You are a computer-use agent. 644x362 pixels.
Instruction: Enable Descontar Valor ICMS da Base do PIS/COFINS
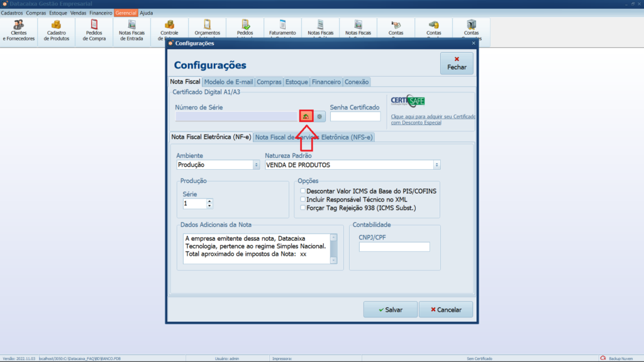click(303, 191)
